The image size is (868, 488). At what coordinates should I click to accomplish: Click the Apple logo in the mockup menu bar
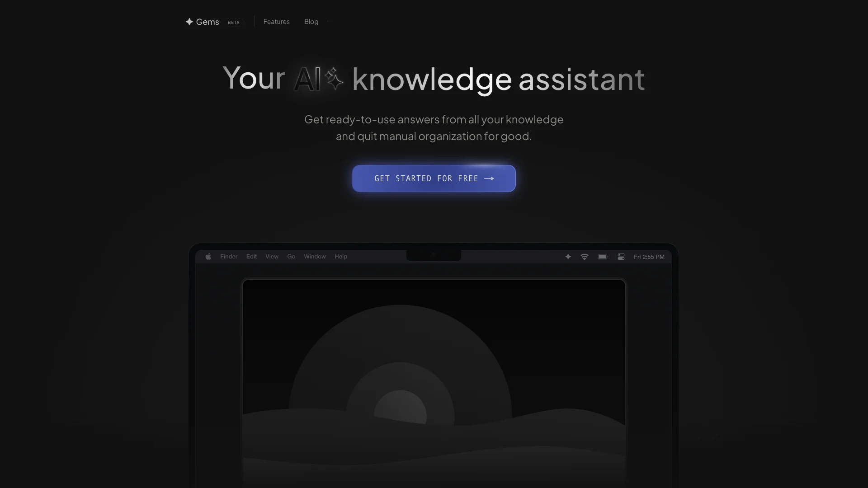(208, 257)
